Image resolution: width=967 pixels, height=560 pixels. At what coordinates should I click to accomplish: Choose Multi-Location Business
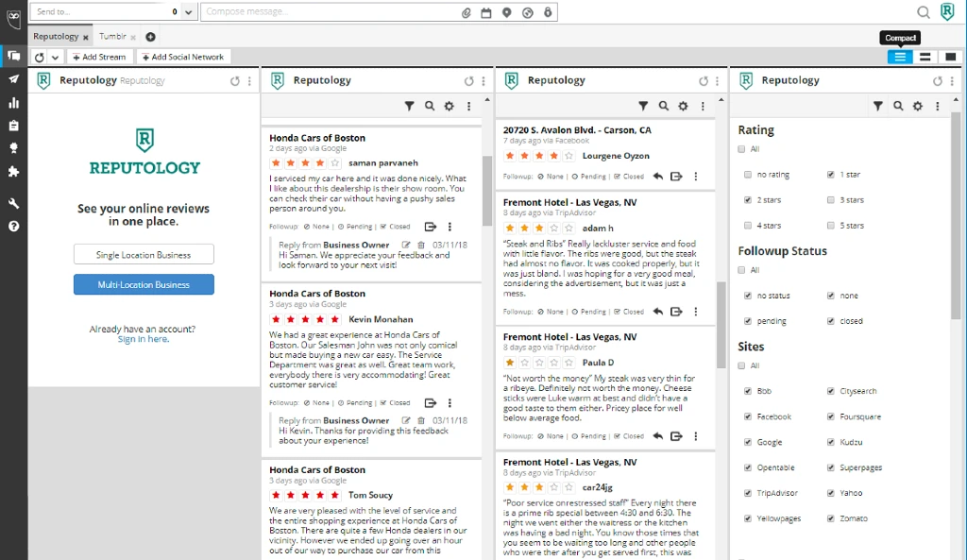point(144,284)
